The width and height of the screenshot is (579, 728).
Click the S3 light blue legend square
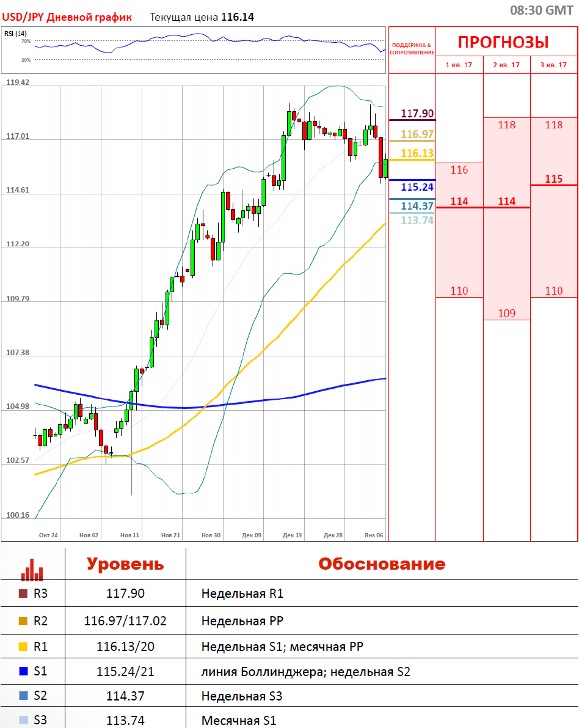pos(23,721)
